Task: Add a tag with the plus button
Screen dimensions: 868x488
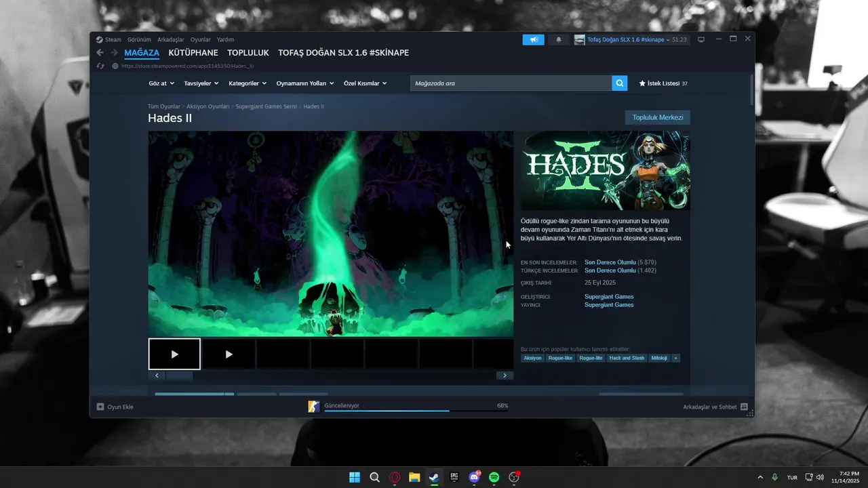Action: (675, 358)
